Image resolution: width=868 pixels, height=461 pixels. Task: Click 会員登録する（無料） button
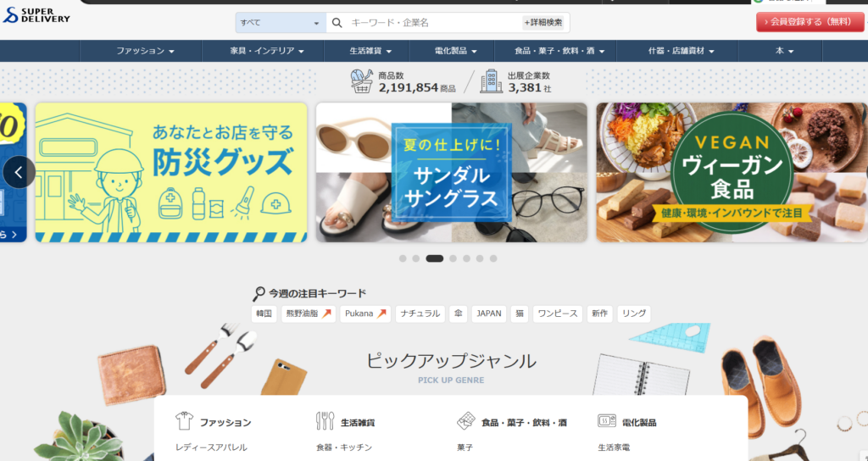[810, 22]
